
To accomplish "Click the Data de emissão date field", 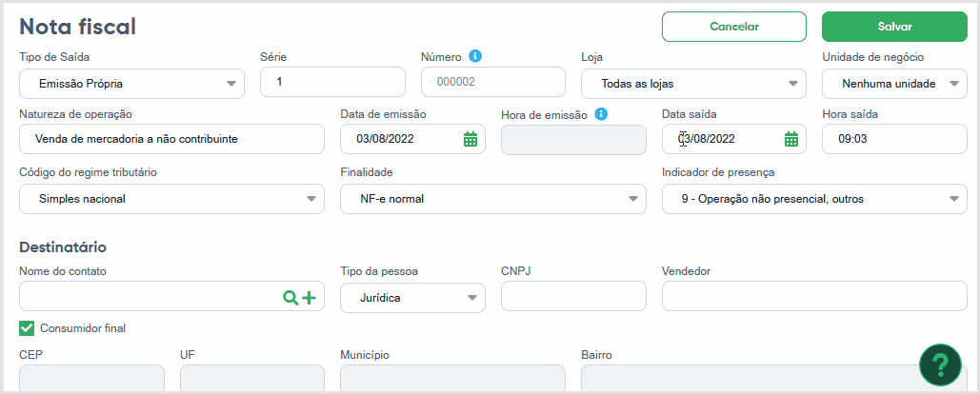I will pos(412,139).
